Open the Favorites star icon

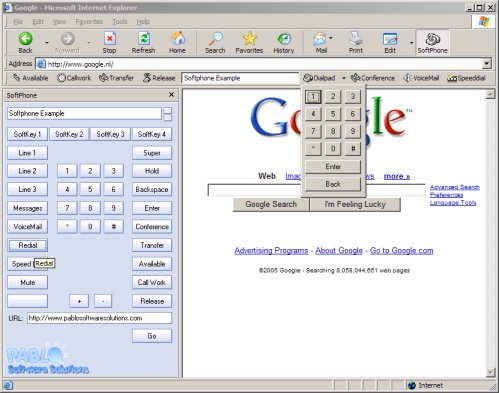point(249,39)
